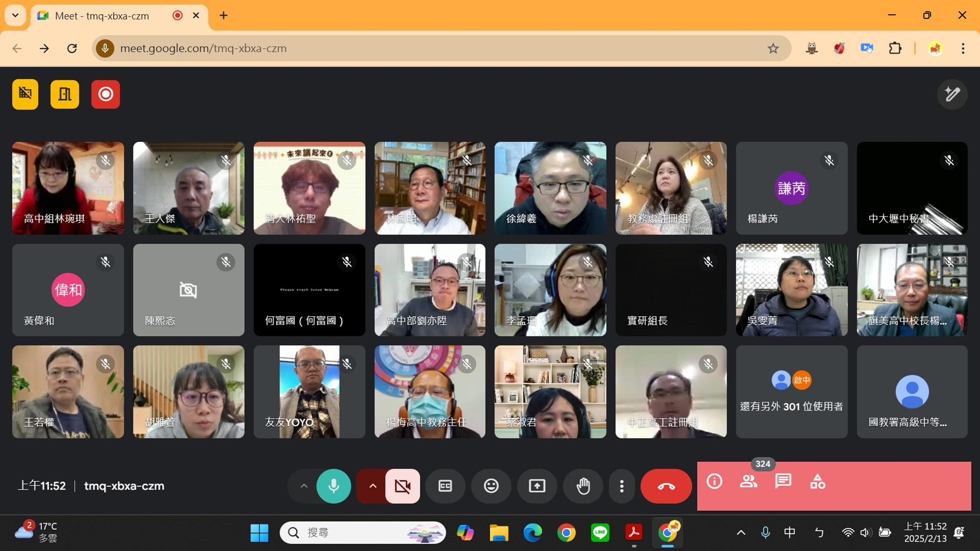Click the meeting details info icon
Viewport: 980px width, 551px height.
714,482
